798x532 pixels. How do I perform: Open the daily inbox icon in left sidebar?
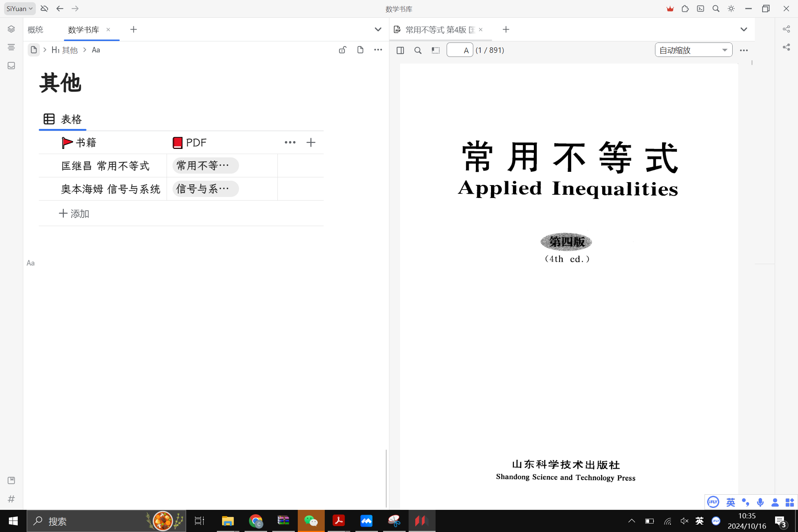click(11, 66)
